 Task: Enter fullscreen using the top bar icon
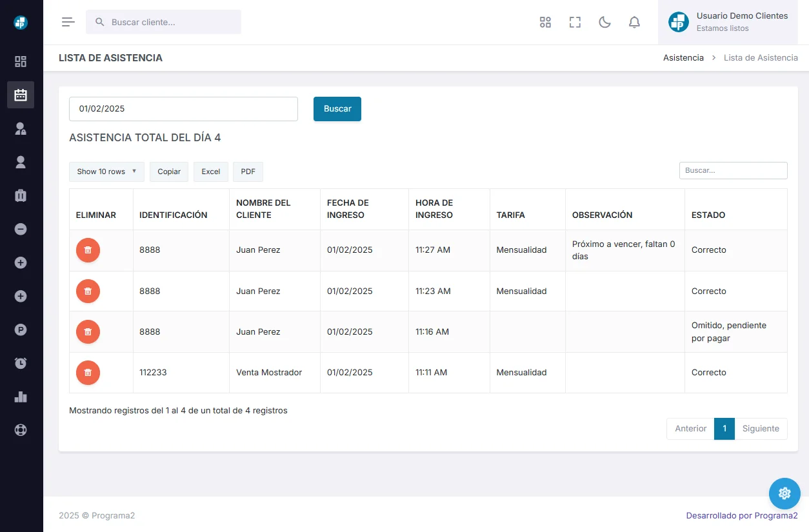click(575, 23)
